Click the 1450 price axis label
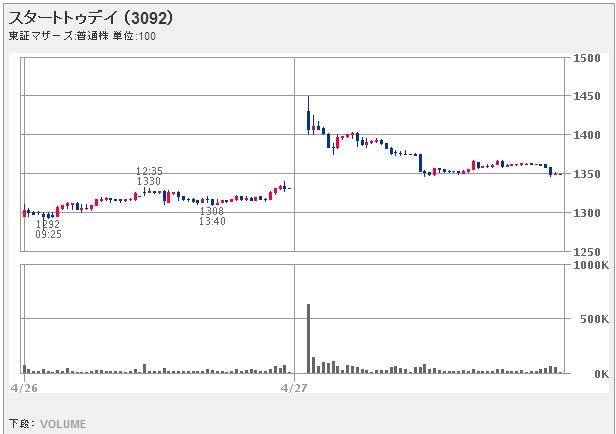 tap(587, 96)
